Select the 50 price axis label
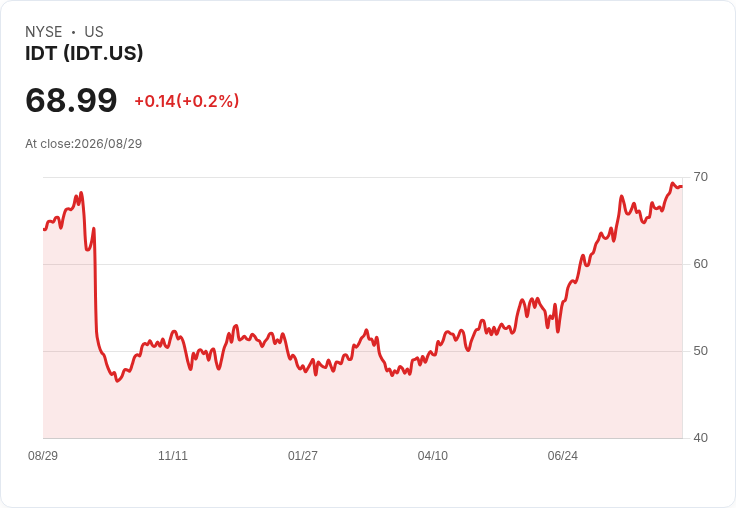This screenshot has width=736, height=508. tap(700, 351)
